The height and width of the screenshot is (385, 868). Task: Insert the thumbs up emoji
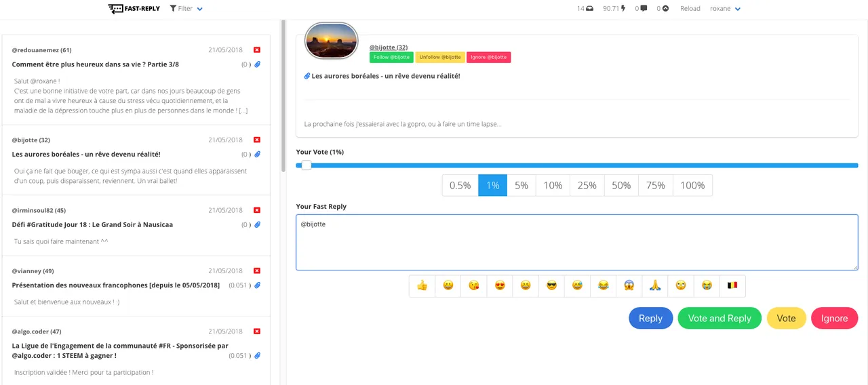(422, 286)
